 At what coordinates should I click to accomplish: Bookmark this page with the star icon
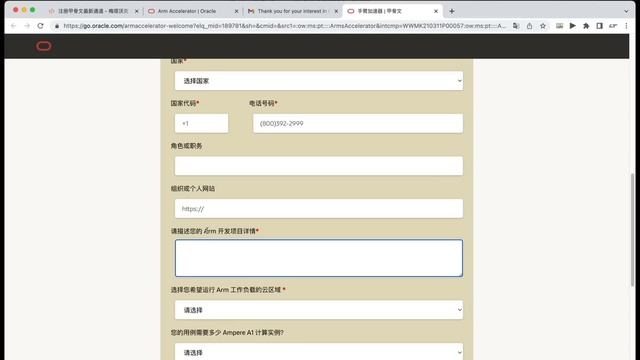click(543, 26)
